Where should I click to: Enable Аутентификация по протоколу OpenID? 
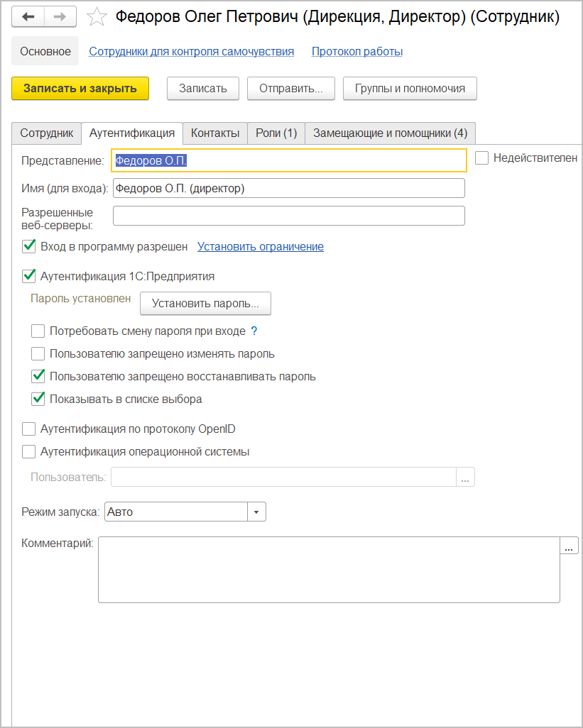[x=29, y=429]
